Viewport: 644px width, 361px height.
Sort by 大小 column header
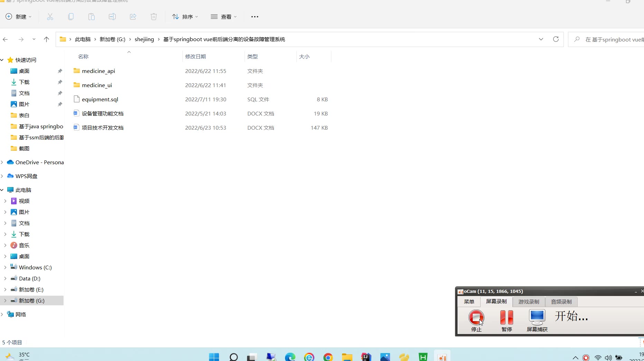(x=304, y=56)
